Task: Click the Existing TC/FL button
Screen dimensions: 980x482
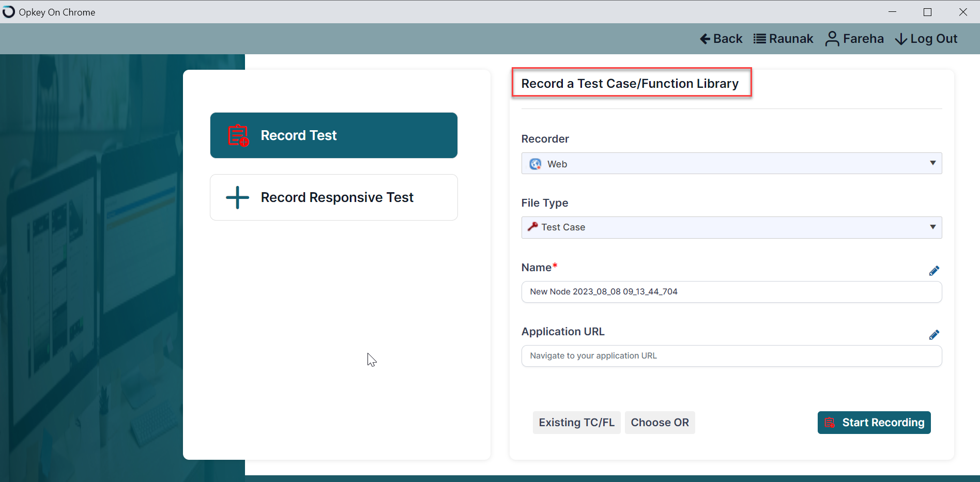Action: click(x=577, y=423)
